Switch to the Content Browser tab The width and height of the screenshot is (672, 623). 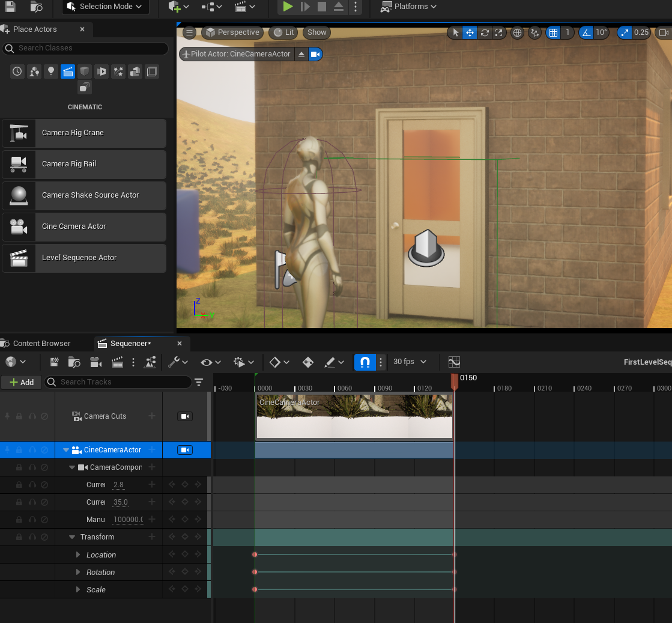point(41,344)
